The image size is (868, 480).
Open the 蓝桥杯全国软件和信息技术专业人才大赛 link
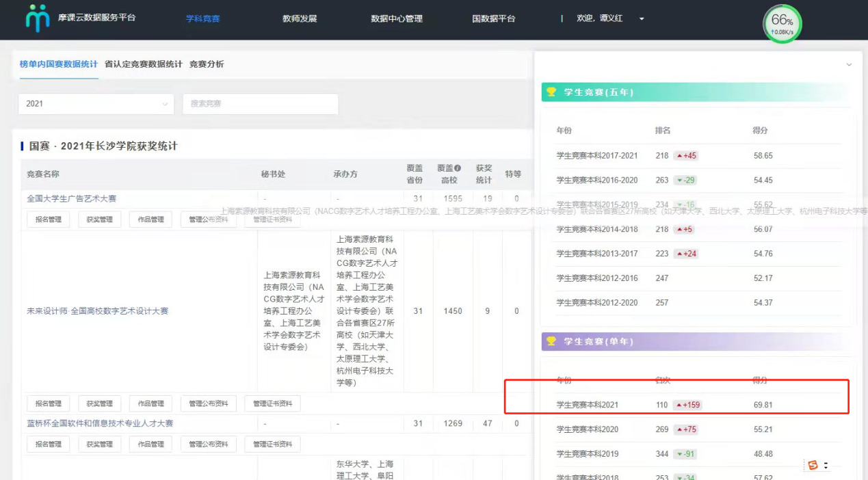click(100, 424)
